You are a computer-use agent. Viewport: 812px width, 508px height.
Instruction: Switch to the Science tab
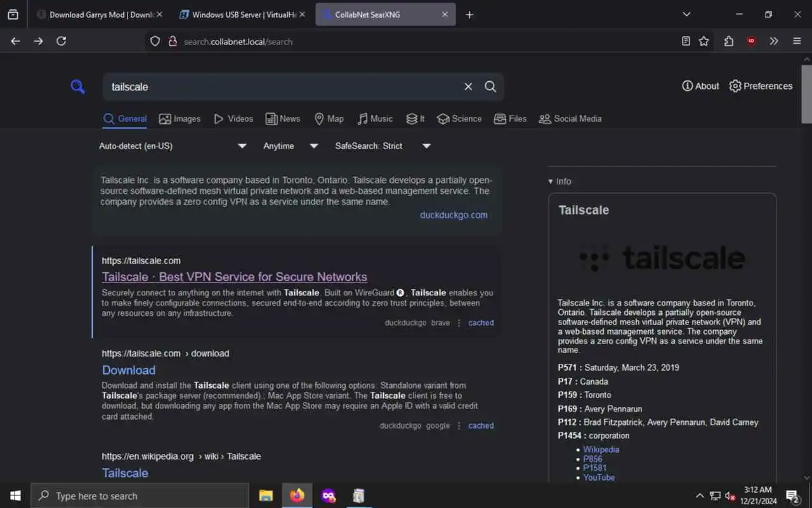coord(459,119)
